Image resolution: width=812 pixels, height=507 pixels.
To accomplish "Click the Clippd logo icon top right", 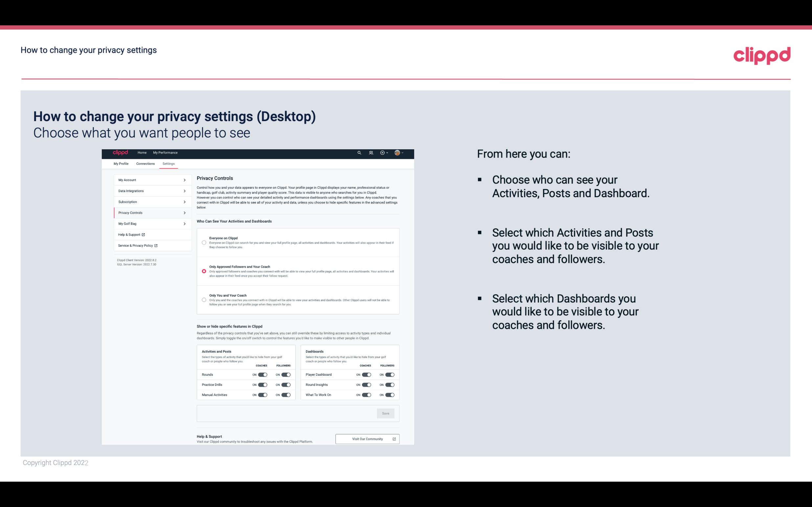I will (x=762, y=55).
